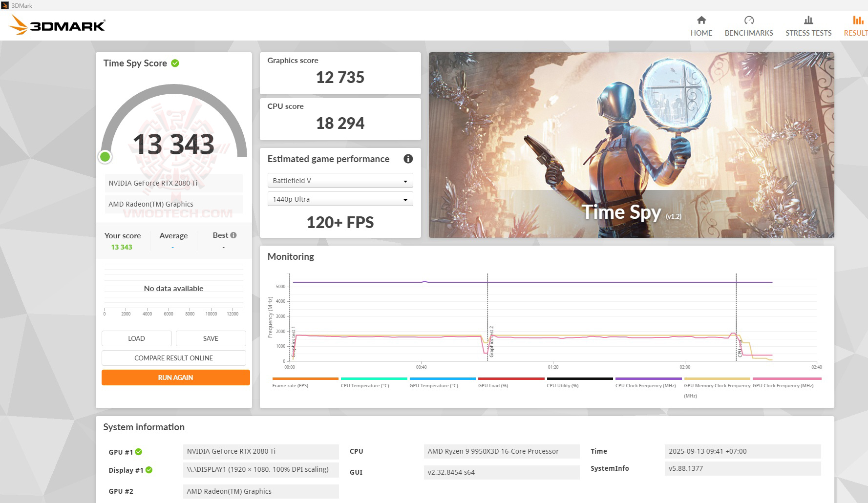Click the verified checkmark beside Display #1
Screen dimensions: 868x503
tap(149, 470)
